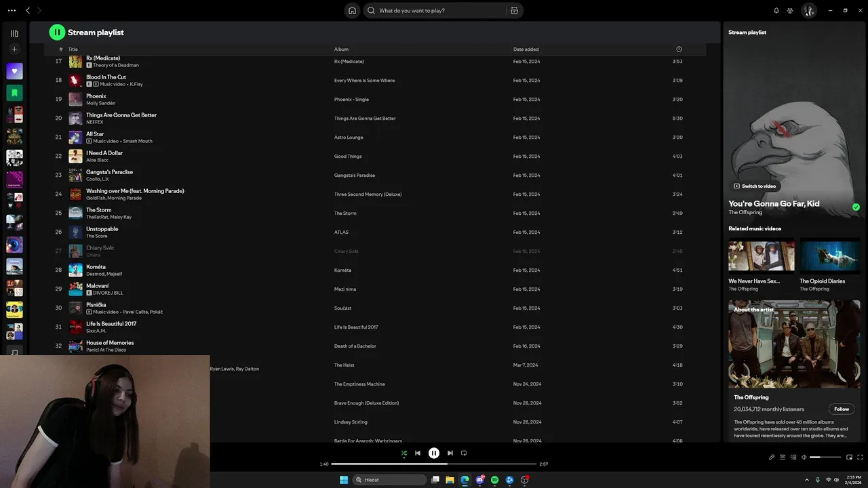
Task: Create a new playlist with plus button
Action: 14,49
